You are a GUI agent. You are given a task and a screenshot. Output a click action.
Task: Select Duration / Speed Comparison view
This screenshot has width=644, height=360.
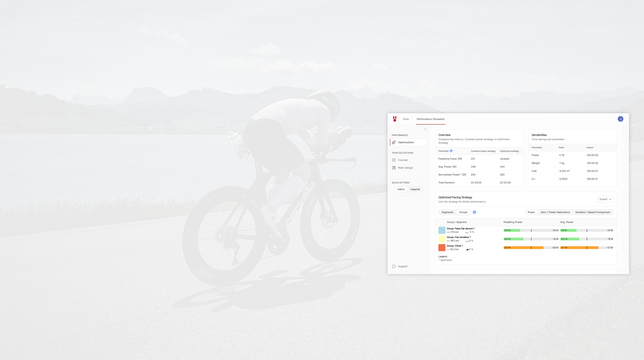click(592, 212)
